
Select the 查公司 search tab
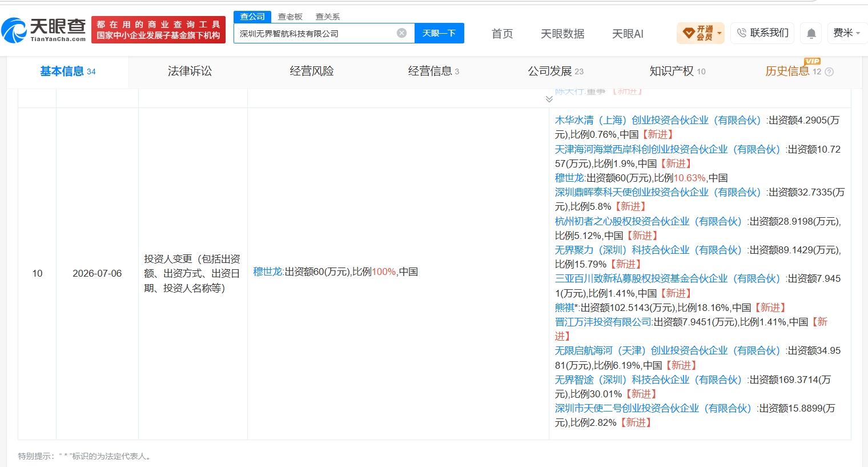click(x=252, y=17)
